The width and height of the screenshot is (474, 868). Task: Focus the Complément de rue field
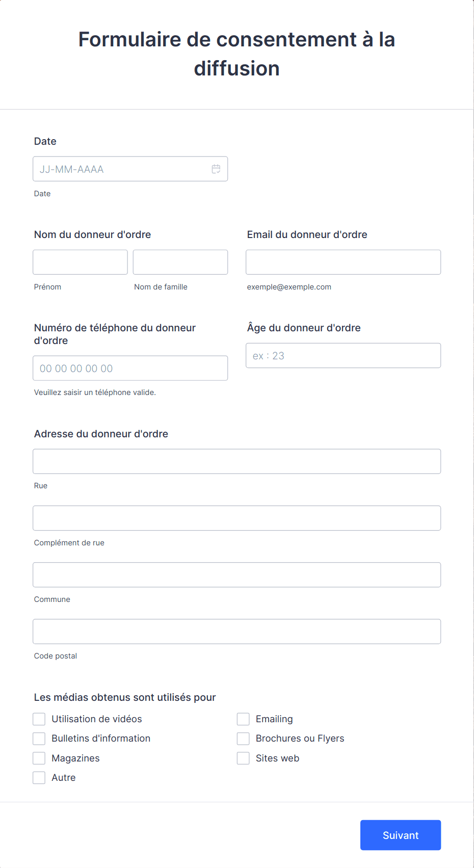pyautogui.click(x=237, y=518)
